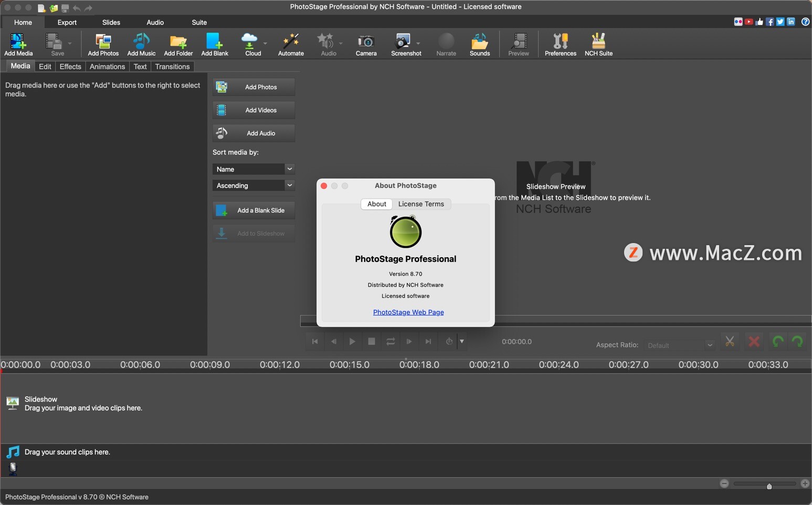Open License Terms tab in About dialog
This screenshot has width=812, height=505.
point(421,204)
